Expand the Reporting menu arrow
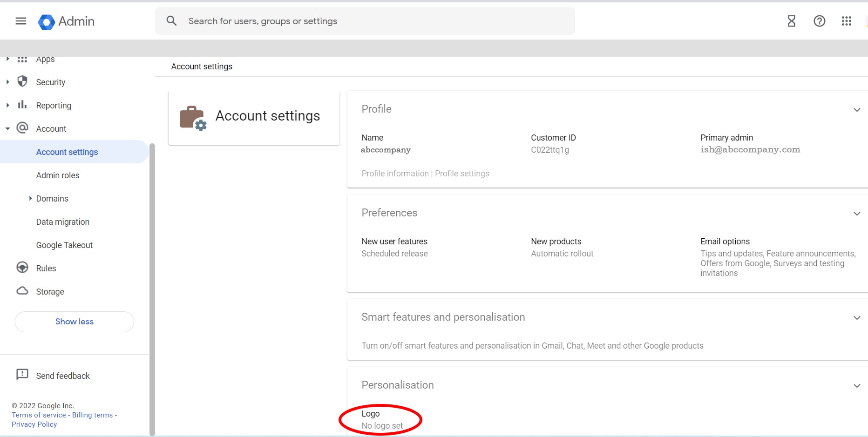Image resolution: width=868 pixels, height=437 pixels. [x=7, y=105]
